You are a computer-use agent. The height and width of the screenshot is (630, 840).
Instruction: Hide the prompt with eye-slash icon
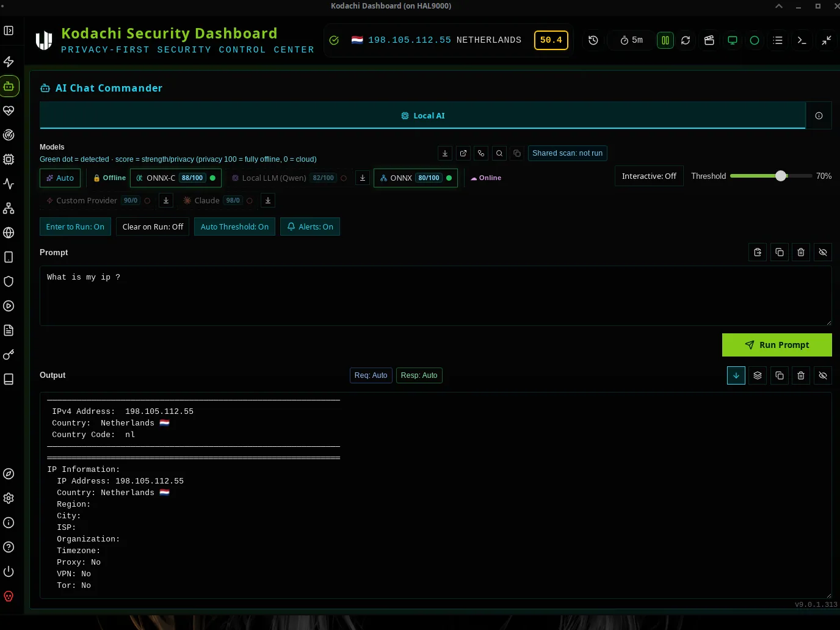[822, 252]
